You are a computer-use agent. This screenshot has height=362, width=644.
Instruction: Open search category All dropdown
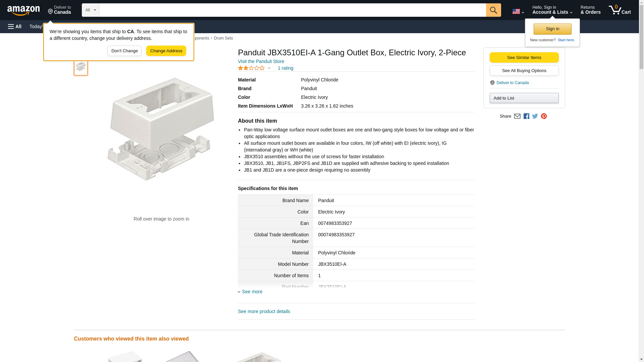pyautogui.click(x=90, y=10)
